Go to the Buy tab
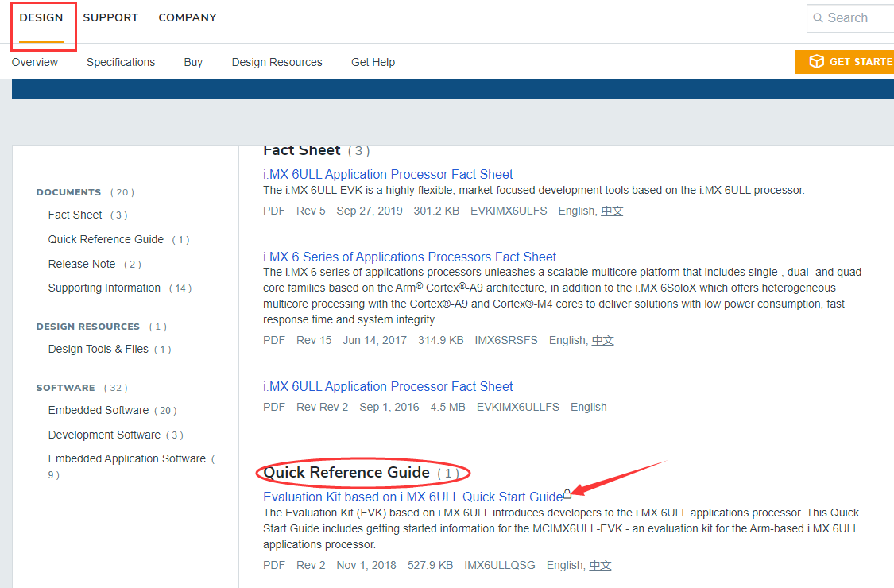 [x=193, y=62]
